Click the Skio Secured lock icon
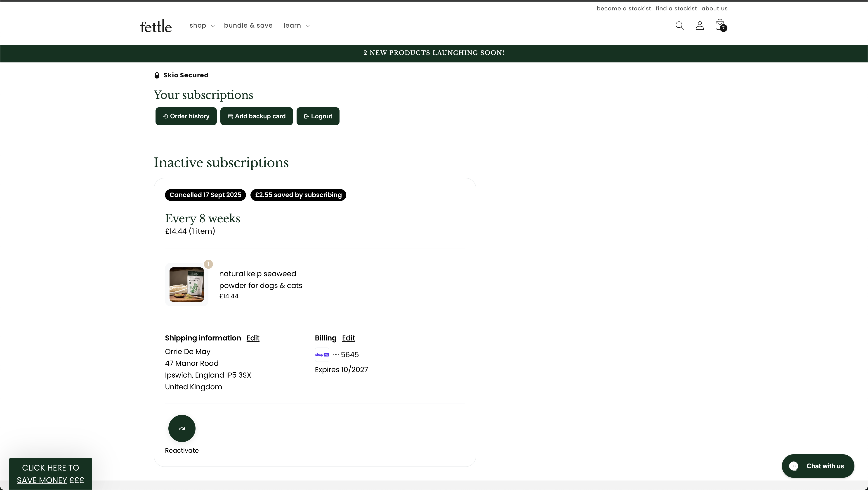Image resolution: width=868 pixels, height=490 pixels. 157,75
